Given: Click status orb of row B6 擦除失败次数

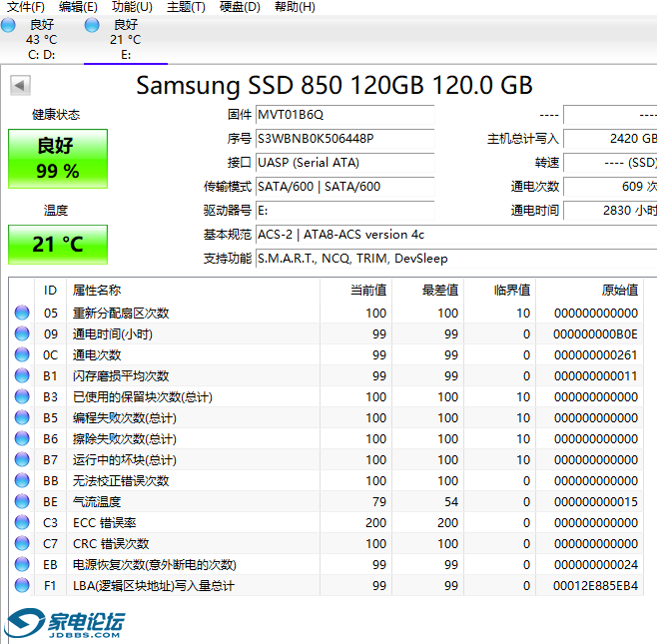Looking at the screenshot, I should point(22,438).
